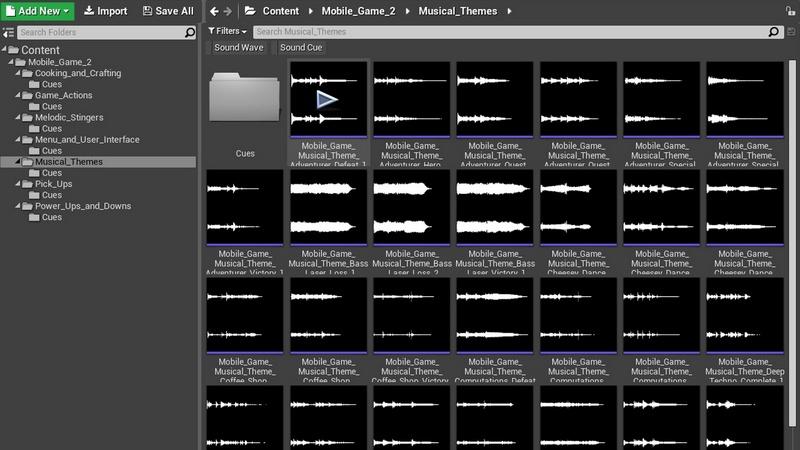Expand the breadcrumb arrow after Musical_Themes
This screenshot has height=450, width=800.
click(x=508, y=11)
